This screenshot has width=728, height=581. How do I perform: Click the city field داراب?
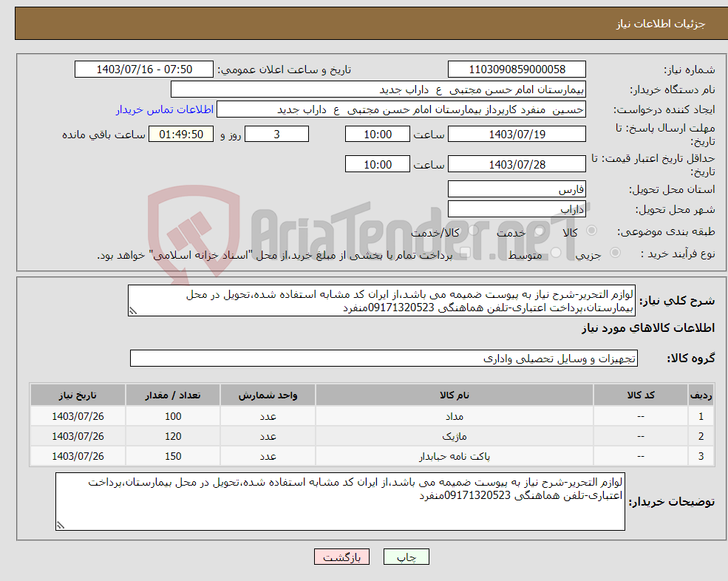pyautogui.click(x=517, y=209)
